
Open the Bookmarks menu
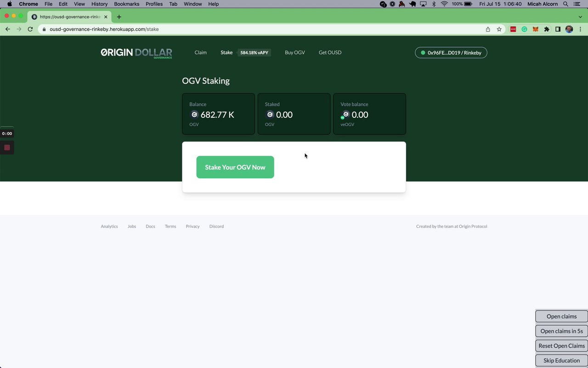127,4
